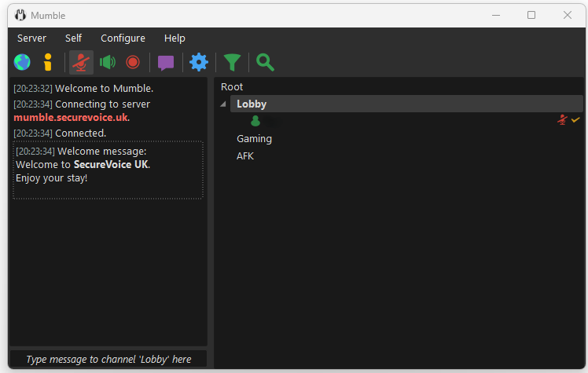Click the globe Connect to server icon

(x=22, y=62)
